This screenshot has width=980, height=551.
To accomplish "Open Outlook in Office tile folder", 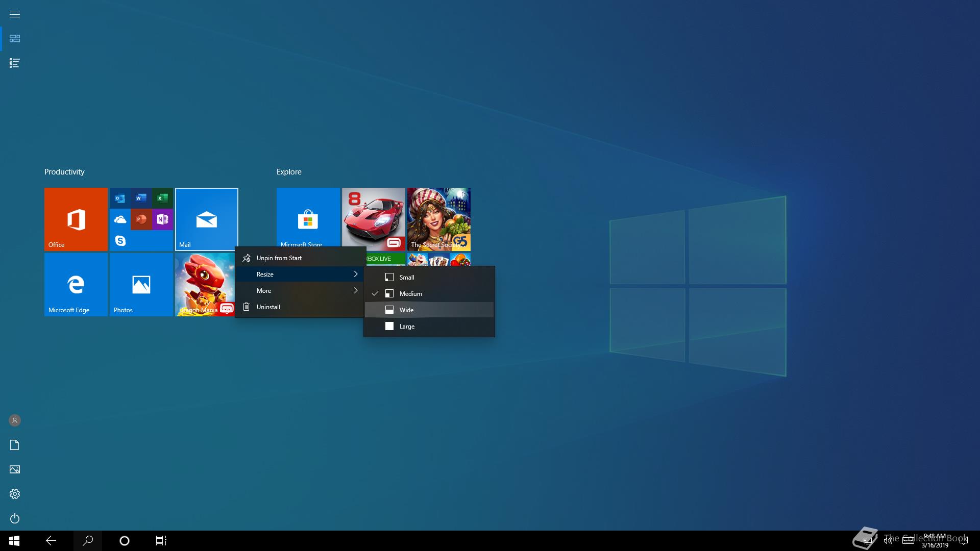I will (120, 198).
